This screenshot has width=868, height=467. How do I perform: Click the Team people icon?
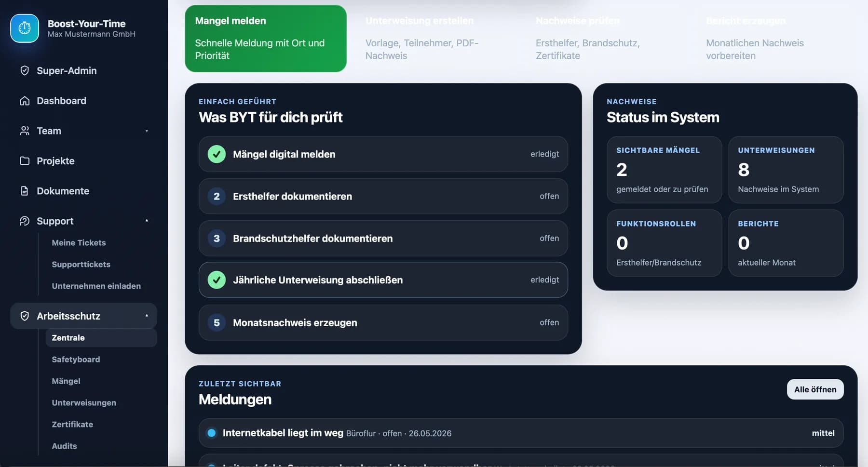pyautogui.click(x=25, y=131)
